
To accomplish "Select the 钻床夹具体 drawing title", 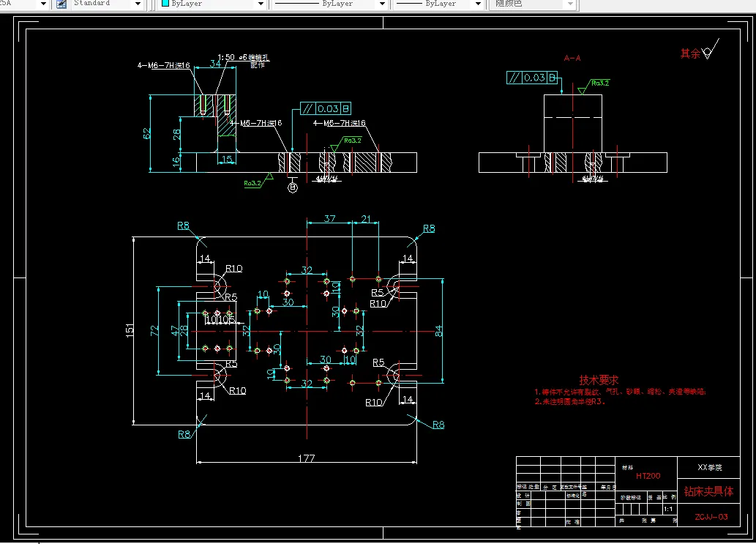I will 708,491.
